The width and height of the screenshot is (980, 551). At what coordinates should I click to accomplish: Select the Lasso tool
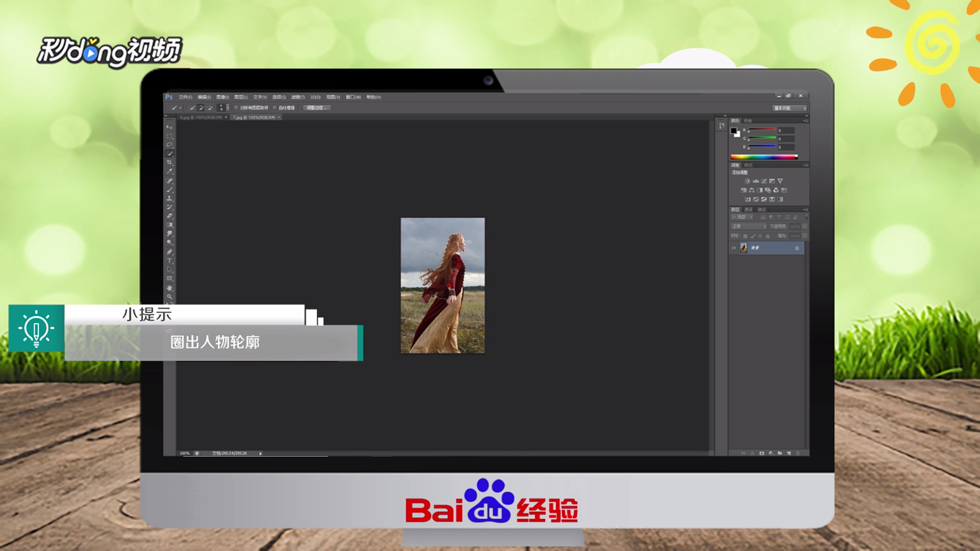point(170,145)
